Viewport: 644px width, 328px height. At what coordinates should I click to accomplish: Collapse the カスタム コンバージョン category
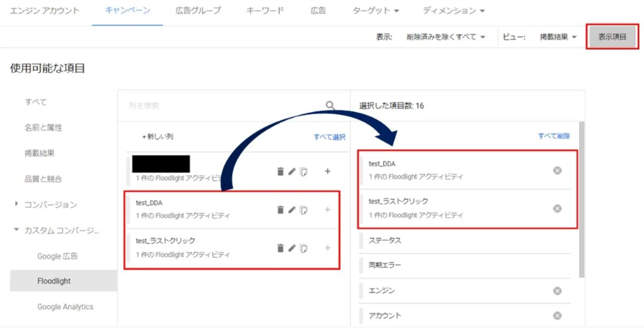[x=17, y=230]
